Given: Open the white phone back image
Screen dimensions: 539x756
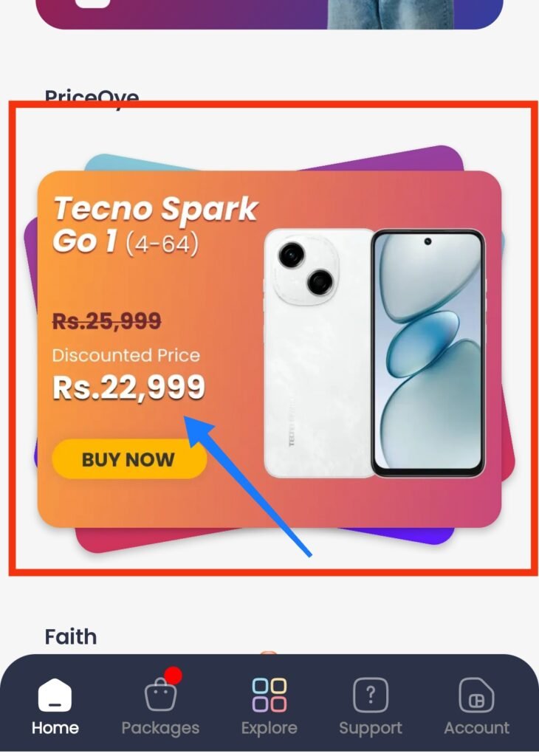Looking at the screenshot, I should (319, 353).
